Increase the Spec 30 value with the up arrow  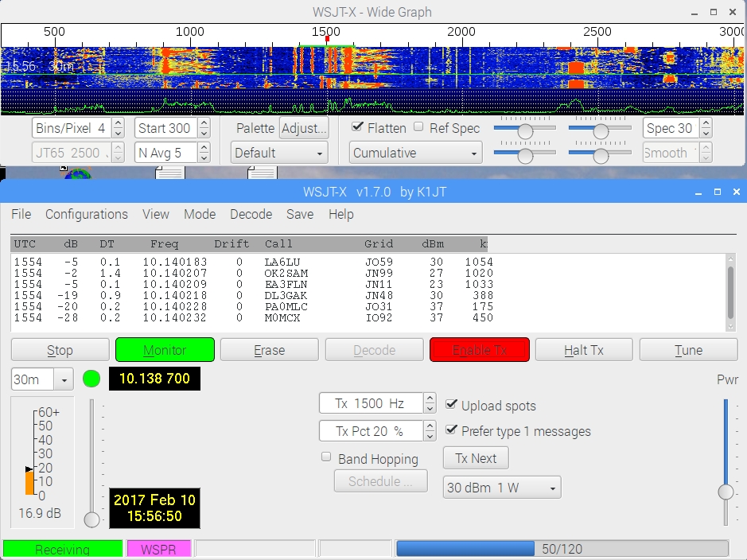(x=706, y=122)
